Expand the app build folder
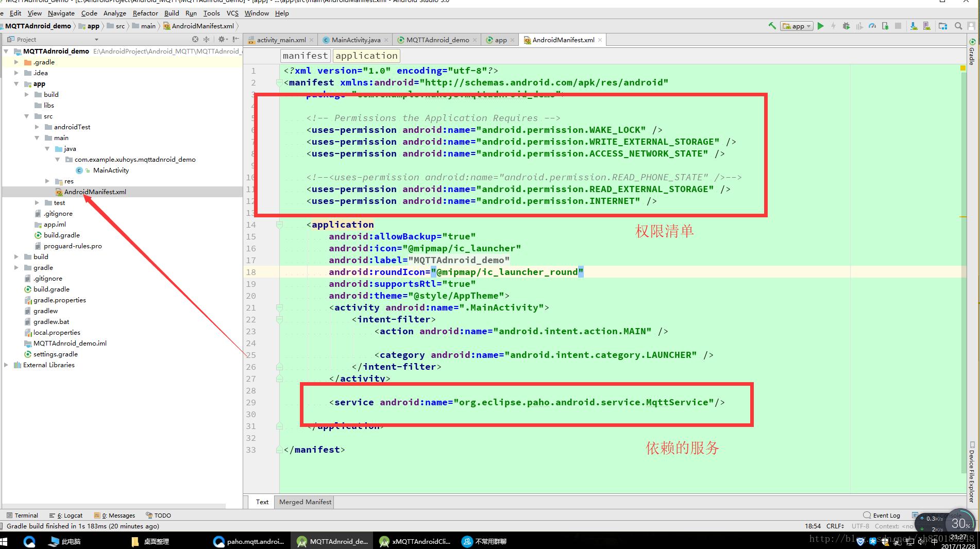Image resolution: width=980 pixels, height=549 pixels. 27,94
